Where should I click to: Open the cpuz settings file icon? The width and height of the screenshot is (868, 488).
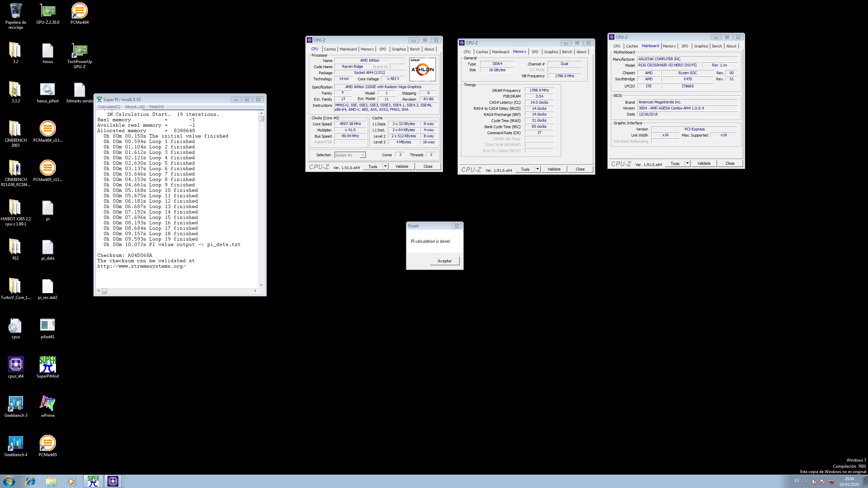pyautogui.click(x=16, y=328)
